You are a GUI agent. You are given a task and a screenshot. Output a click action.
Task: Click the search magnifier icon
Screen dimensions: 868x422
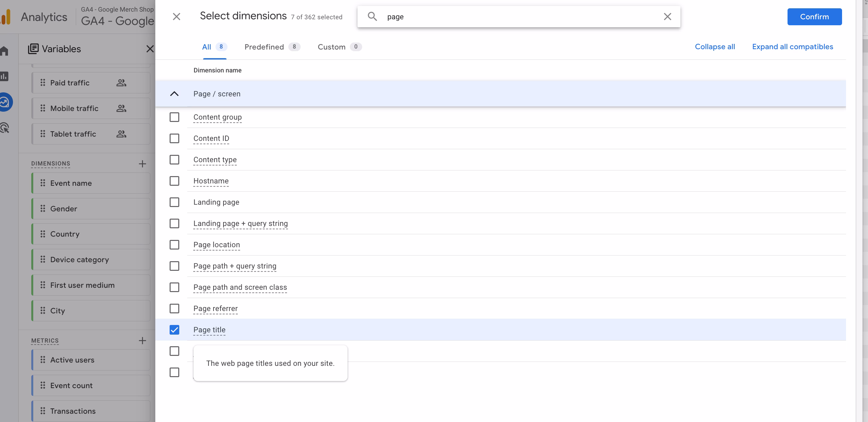[372, 17]
